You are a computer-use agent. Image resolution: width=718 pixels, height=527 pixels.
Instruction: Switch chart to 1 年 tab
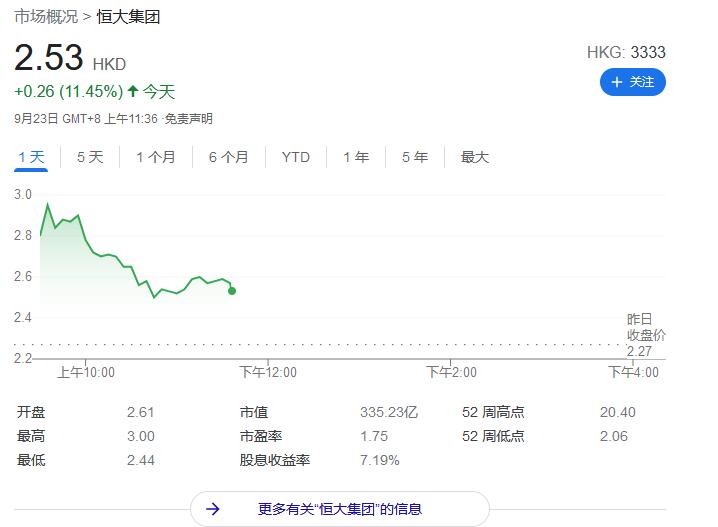(356, 157)
